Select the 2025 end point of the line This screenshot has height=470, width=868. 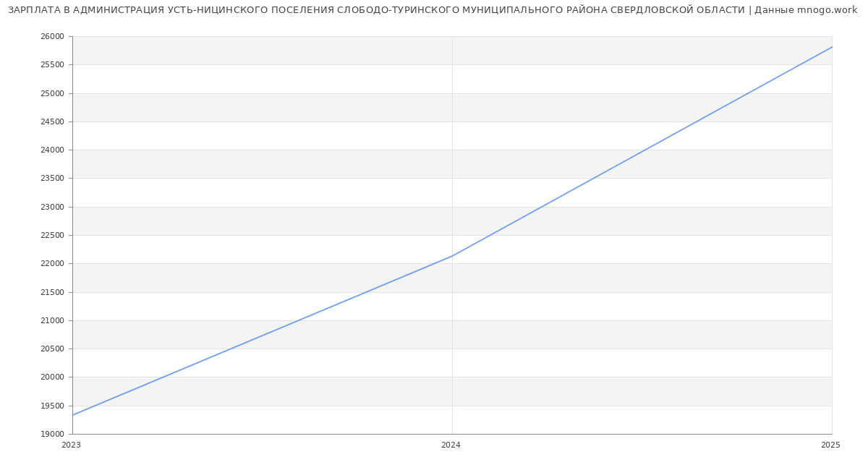click(831, 47)
